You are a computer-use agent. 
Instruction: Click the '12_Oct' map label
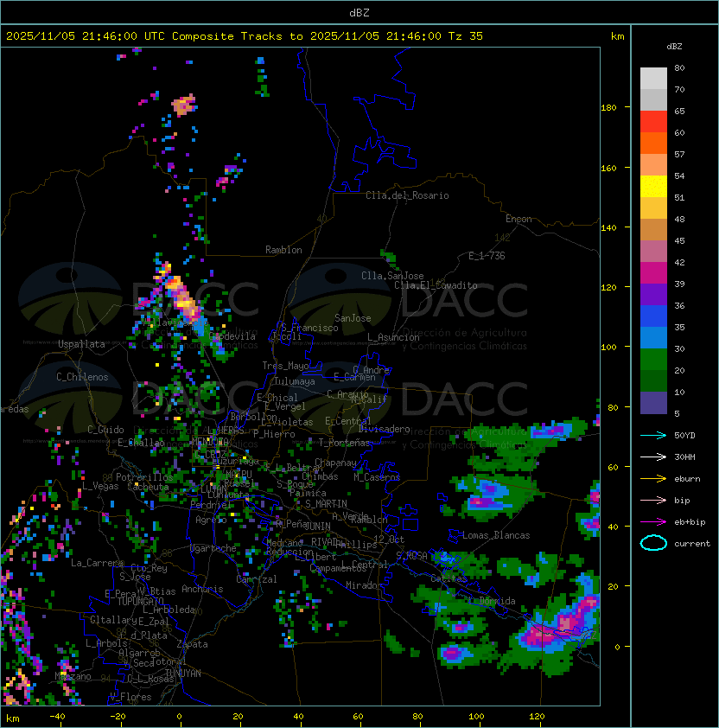389,540
